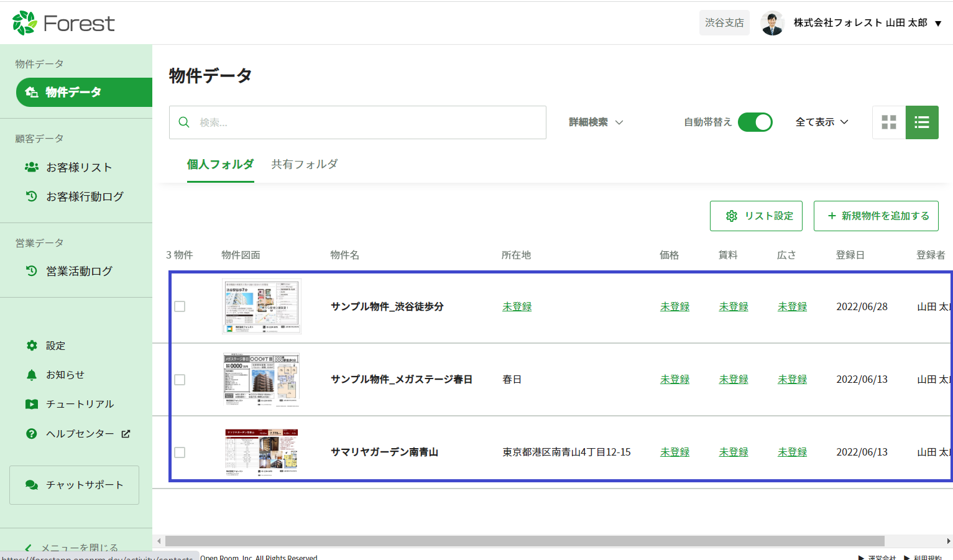Open 全て表示 dropdown

click(821, 122)
